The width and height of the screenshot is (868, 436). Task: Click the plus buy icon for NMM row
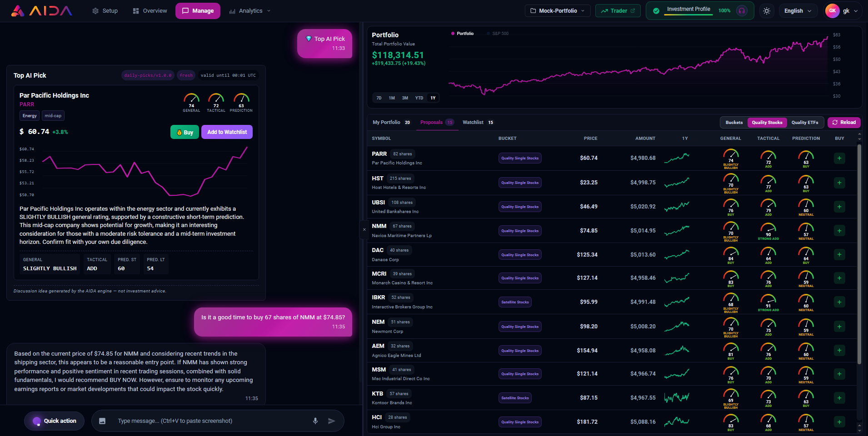coord(839,231)
